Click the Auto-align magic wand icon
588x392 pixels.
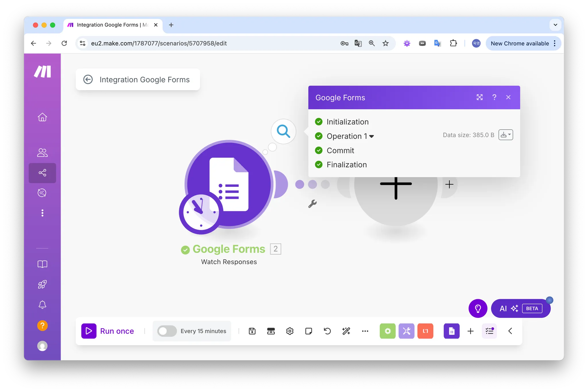[x=346, y=331]
